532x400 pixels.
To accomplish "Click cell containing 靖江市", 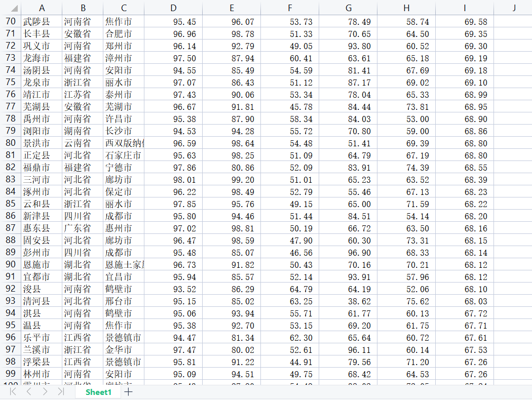I will (x=42, y=95).
